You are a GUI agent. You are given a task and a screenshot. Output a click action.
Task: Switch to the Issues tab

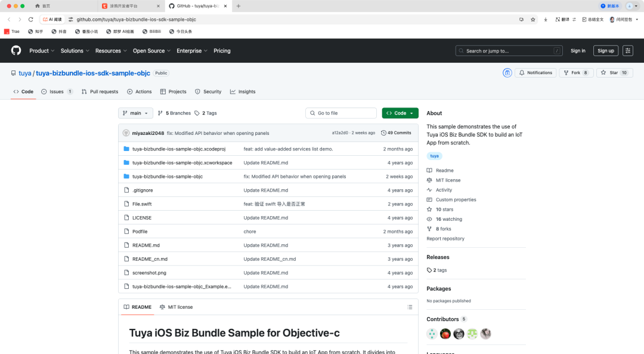coord(57,92)
